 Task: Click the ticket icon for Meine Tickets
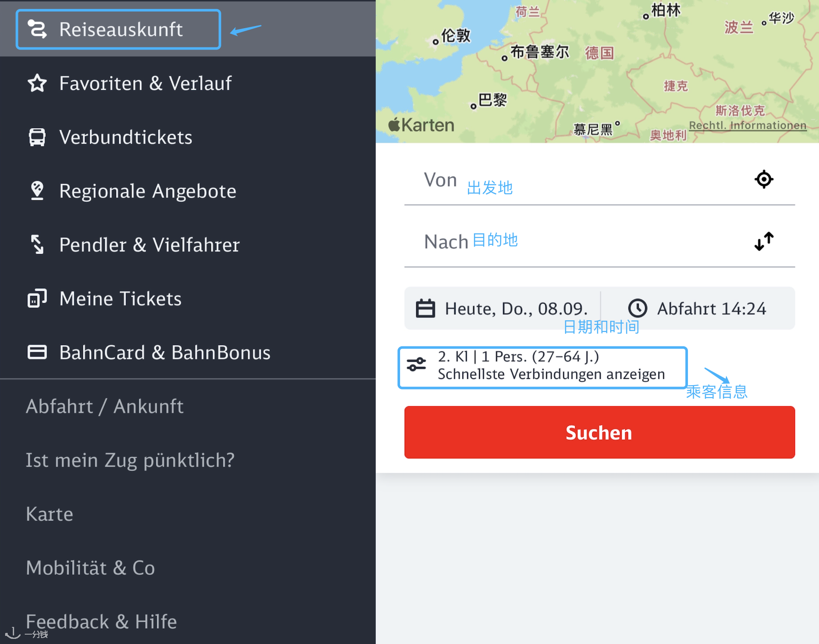37,299
